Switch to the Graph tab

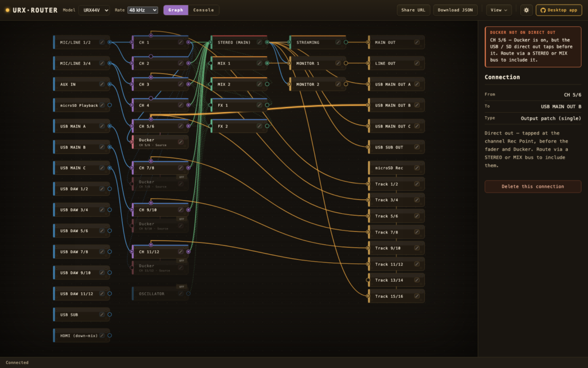[176, 10]
